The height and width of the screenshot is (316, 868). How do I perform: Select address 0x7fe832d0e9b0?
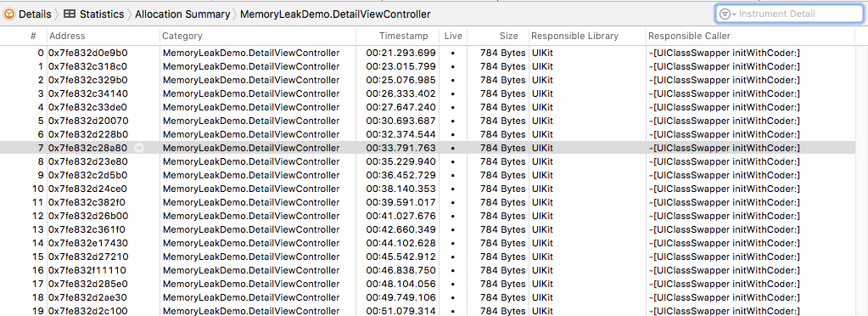click(x=88, y=54)
